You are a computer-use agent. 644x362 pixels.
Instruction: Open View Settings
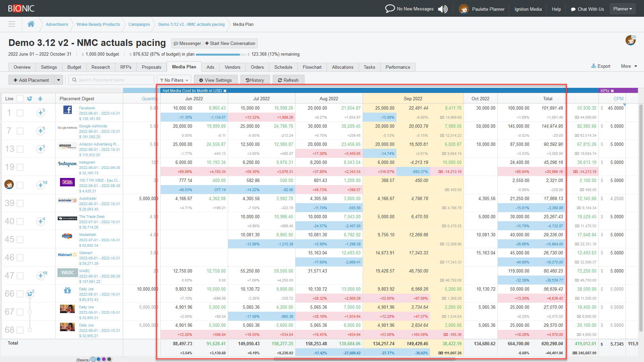point(215,80)
